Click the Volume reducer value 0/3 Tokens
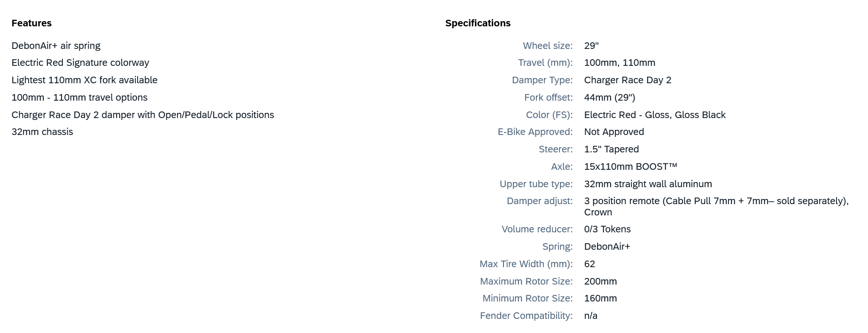868x333 pixels. tap(607, 229)
